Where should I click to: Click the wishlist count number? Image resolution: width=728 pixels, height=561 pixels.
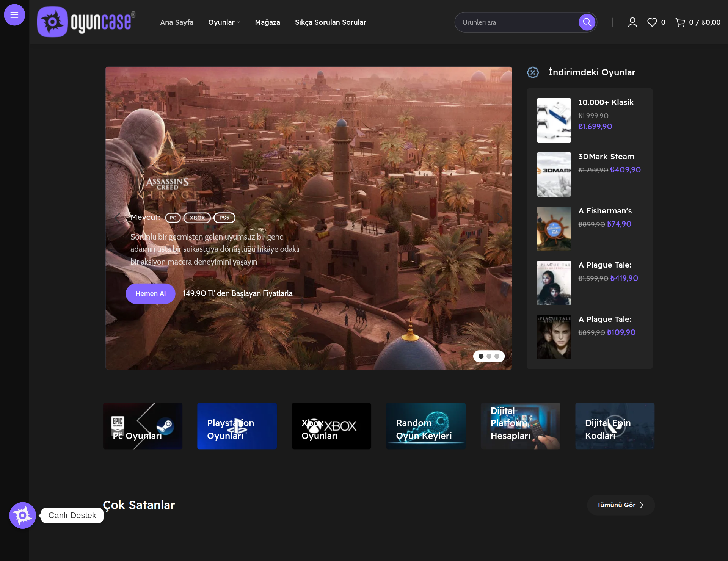tap(663, 22)
